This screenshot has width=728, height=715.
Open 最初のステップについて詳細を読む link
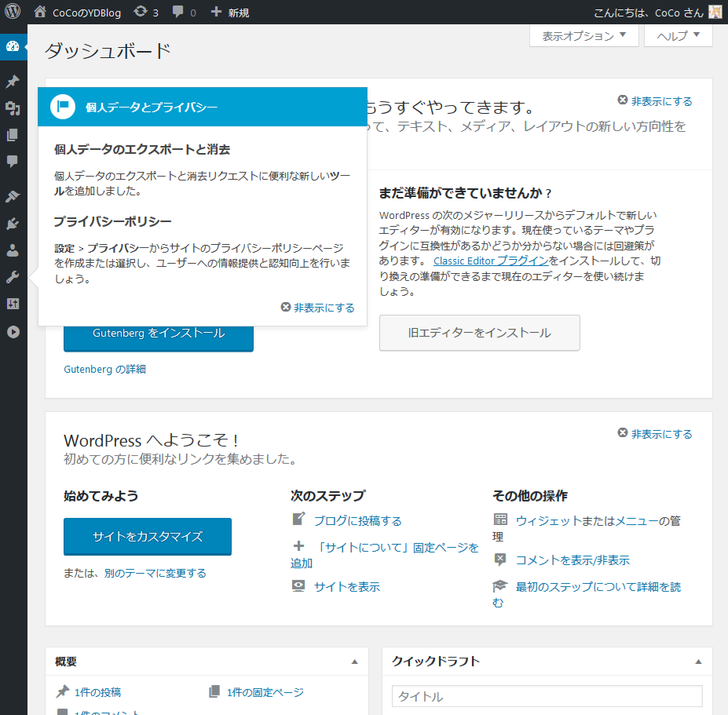pyautogui.click(x=587, y=594)
